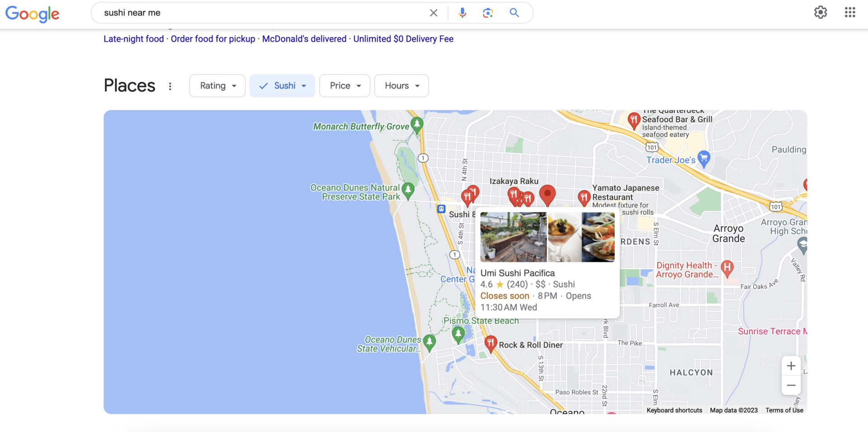Click Rock & Roll Diner pin
Screen dimensions: 868x432
[x=491, y=344]
